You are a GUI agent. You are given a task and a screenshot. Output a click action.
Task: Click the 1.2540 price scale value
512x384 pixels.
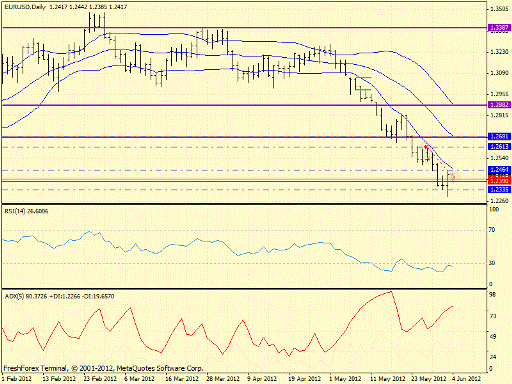499,158
